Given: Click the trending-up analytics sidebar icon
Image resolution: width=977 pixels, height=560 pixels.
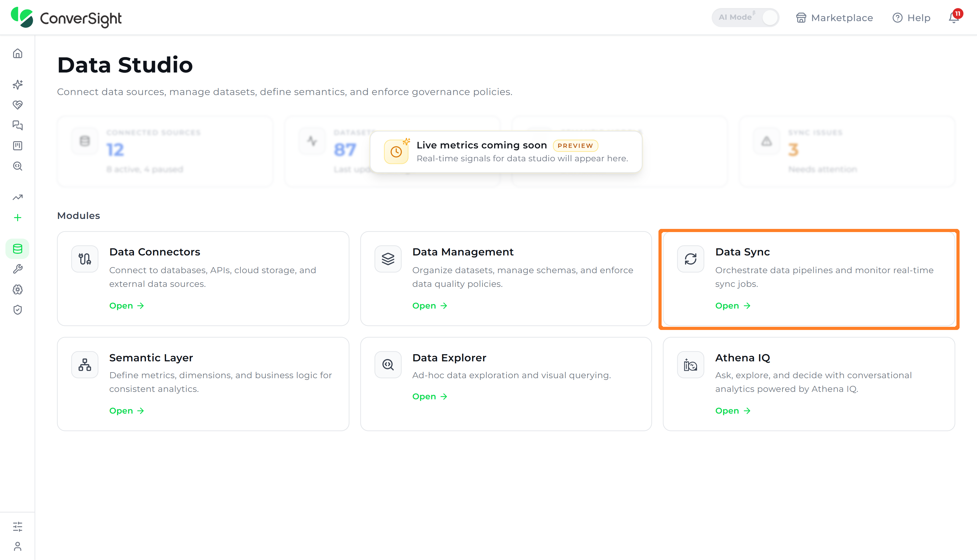Looking at the screenshot, I should (x=18, y=197).
